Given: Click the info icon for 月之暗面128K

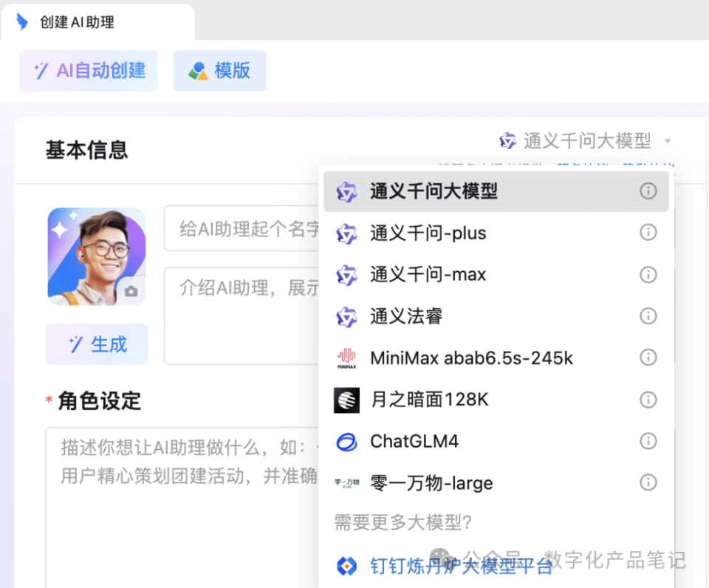Looking at the screenshot, I should tap(648, 400).
